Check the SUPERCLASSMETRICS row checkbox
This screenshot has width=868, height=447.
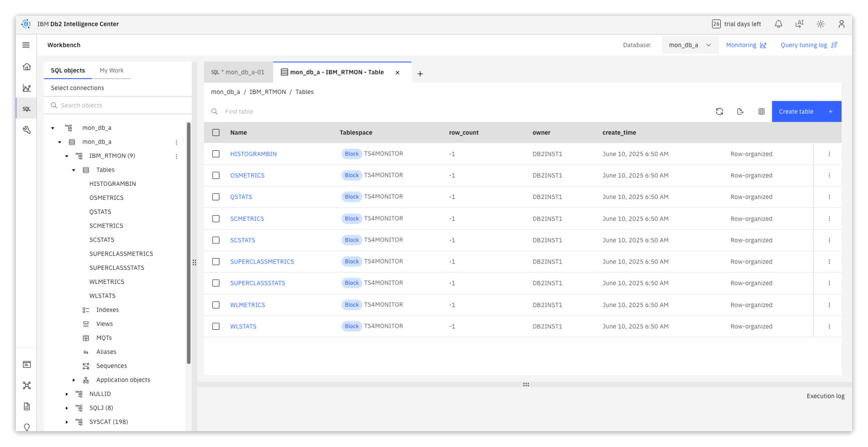point(216,262)
